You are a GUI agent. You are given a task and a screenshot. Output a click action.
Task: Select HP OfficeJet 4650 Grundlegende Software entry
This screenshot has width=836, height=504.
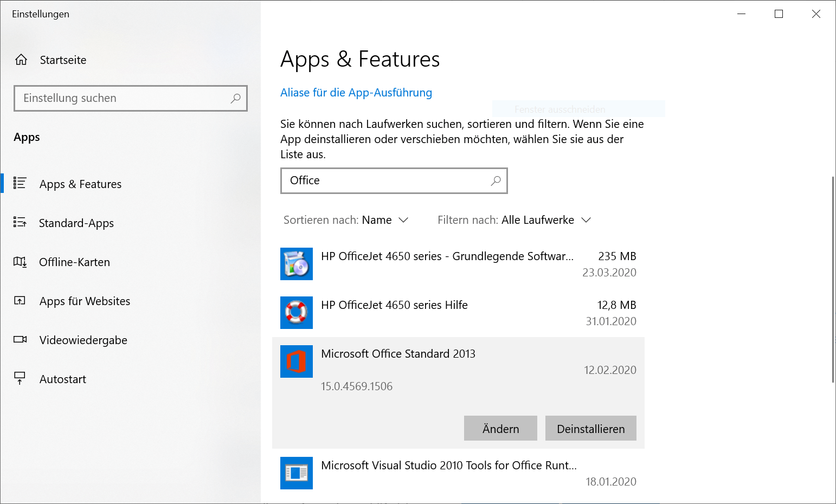point(458,264)
